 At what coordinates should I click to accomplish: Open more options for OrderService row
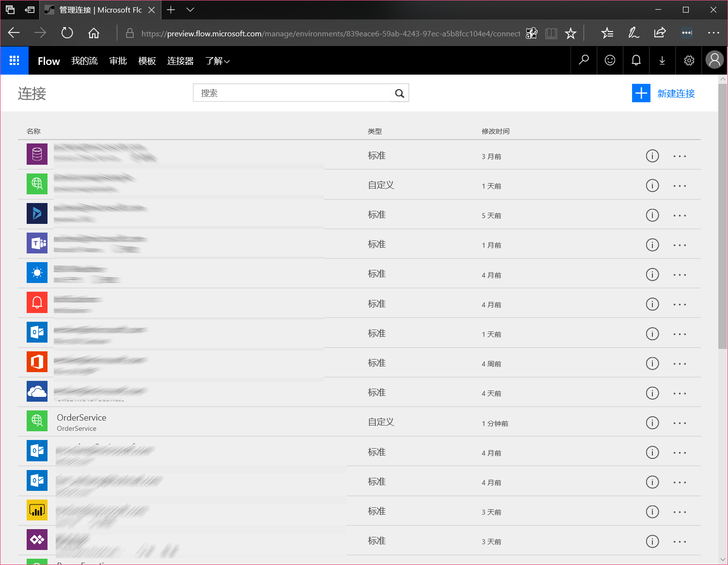680,423
